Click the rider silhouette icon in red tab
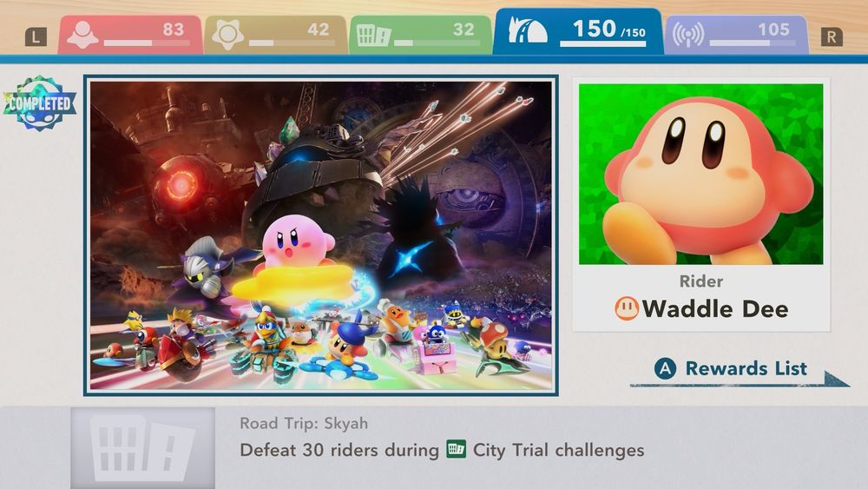Viewport: 868px width, 489px height. 83,35
